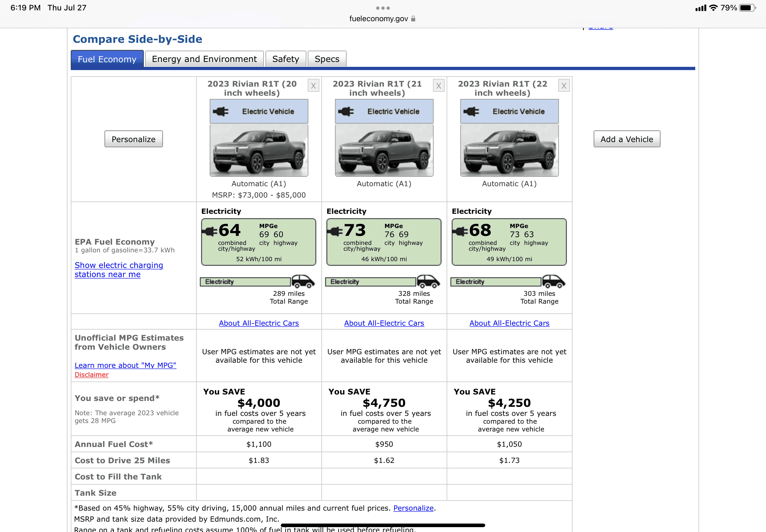Viewport: 766px width, 532px height.
Task: Click the $950 annual fuel cost cell
Action: click(x=384, y=444)
